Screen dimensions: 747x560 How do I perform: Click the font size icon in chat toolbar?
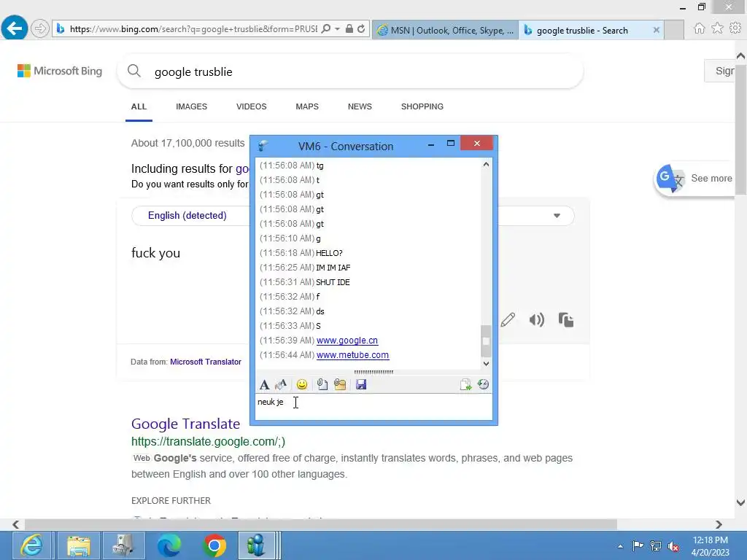pyautogui.click(x=281, y=385)
